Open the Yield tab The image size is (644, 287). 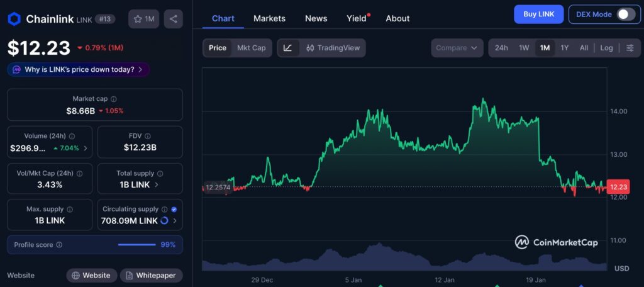(x=357, y=18)
